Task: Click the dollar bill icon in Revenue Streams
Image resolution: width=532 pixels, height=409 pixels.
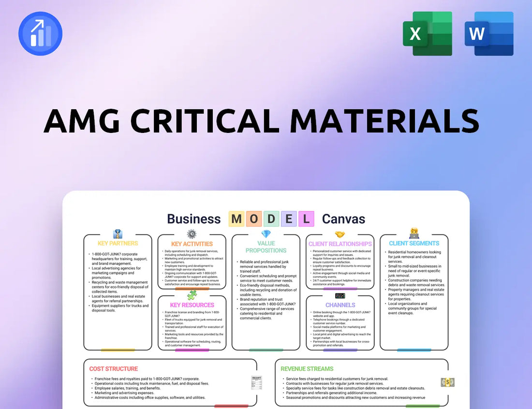Action: click(x=447, y=382)
